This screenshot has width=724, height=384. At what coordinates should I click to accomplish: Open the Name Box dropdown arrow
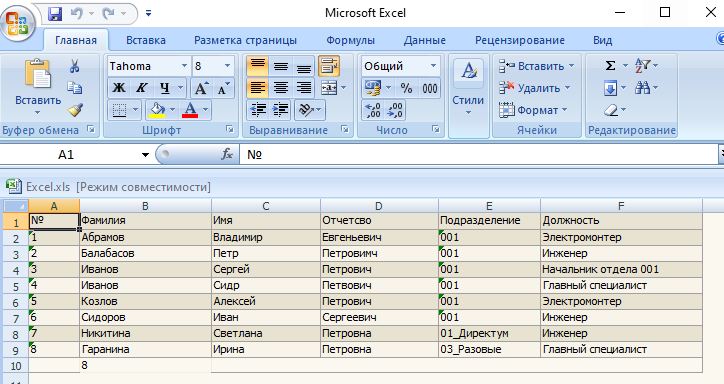(145, 155)
